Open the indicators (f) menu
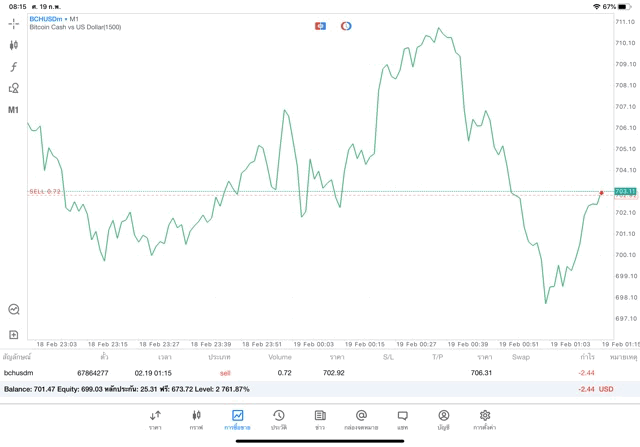Screen dimensions: 640x447 [x=14, y=67]
